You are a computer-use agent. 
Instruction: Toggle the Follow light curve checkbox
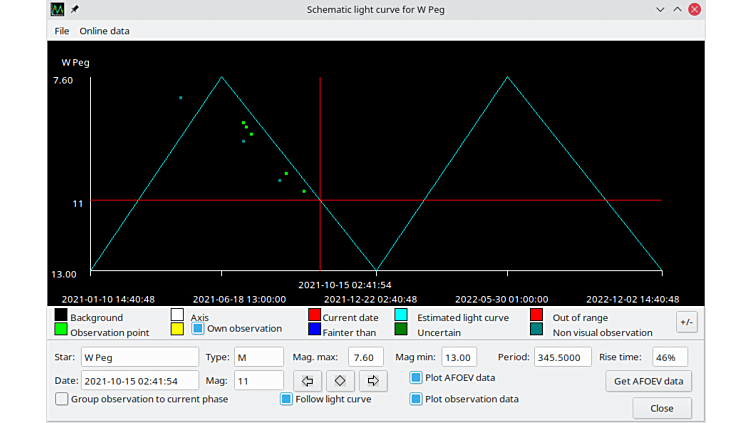286,399
